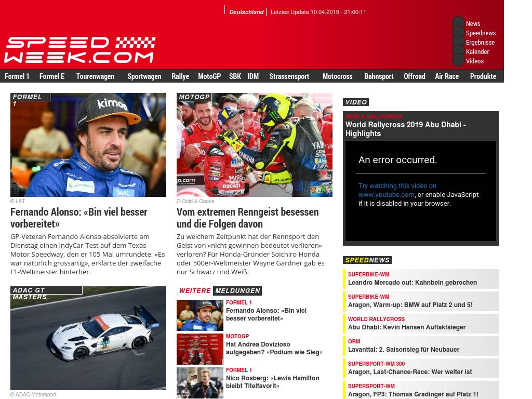
Task: Open the MotoGP navigation tab
Action: [209, 76]
